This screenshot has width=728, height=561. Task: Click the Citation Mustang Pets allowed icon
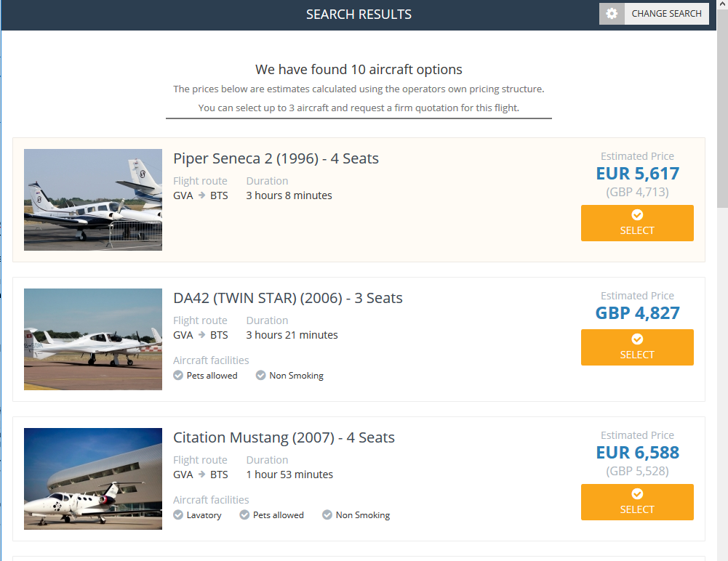(244, 515)
